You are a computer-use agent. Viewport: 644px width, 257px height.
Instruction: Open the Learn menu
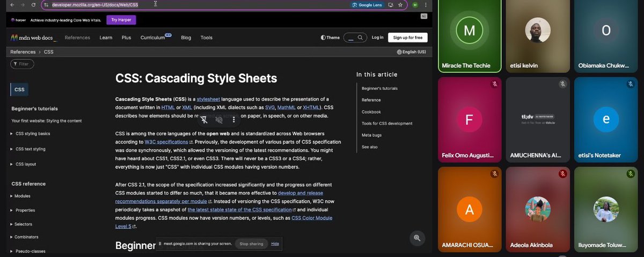click(106, 38)
